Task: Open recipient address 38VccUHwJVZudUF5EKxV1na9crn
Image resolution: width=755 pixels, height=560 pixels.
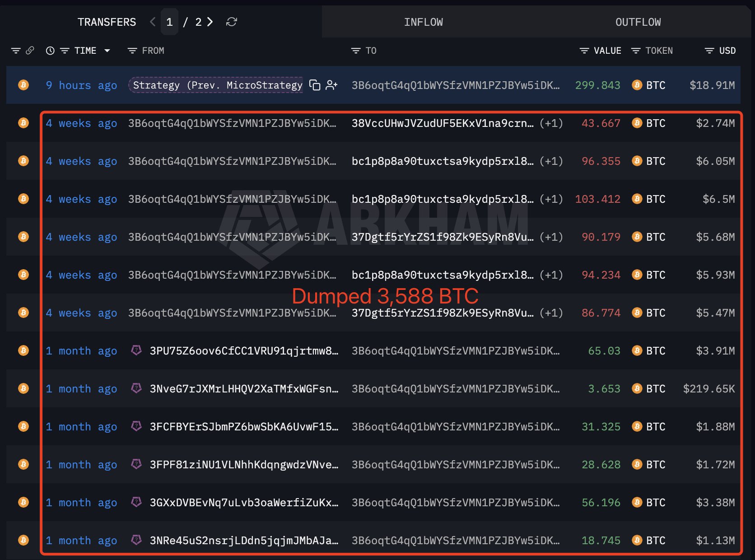Action: coord(443,123)
